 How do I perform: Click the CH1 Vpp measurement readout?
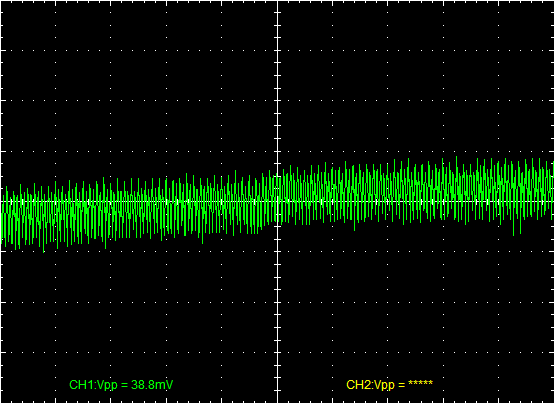click(121, 385)
